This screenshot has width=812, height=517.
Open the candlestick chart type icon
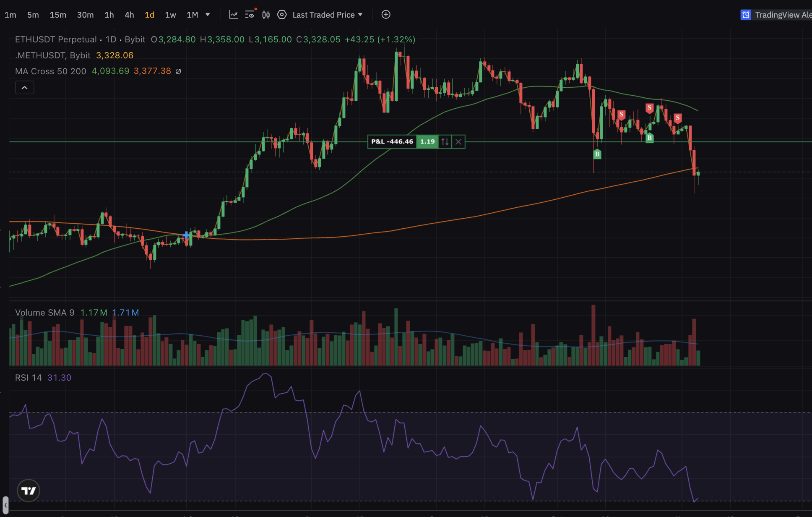point(266,15)
